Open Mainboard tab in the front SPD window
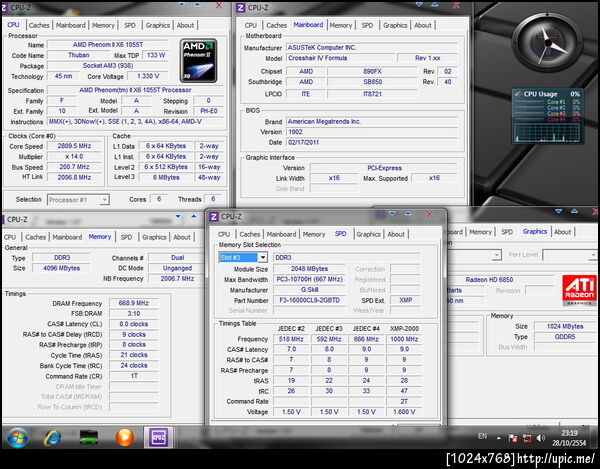 click(x=281, y=234)
